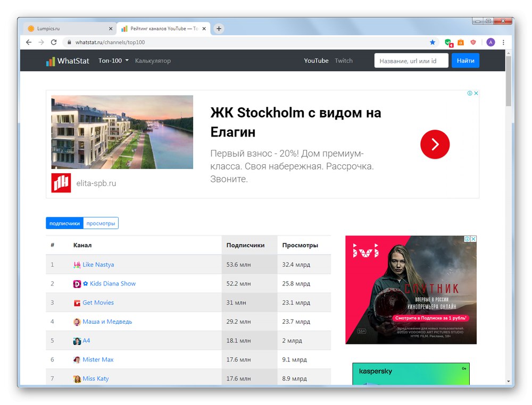Click A4 channel avatar icon

click(x=77, y=341)
